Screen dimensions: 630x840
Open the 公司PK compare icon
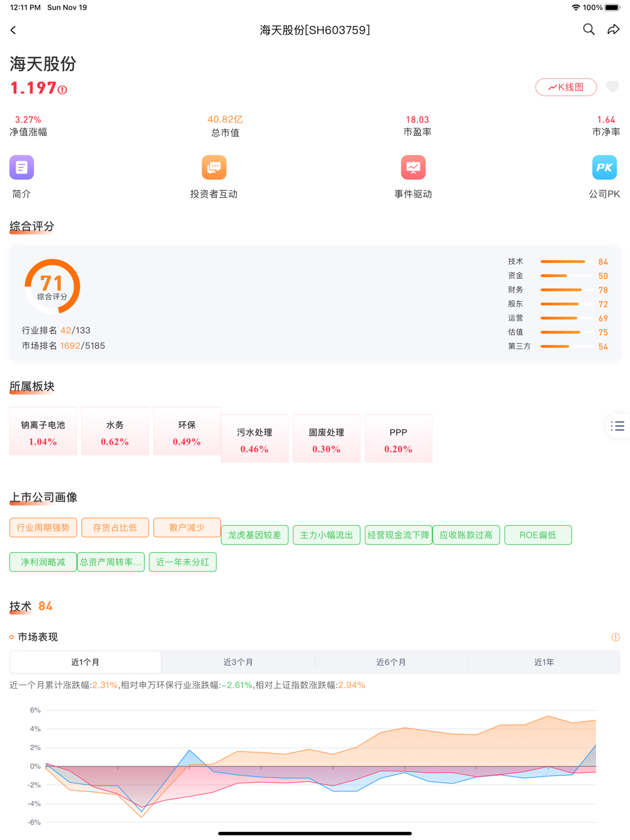click(x=604, y=167)
